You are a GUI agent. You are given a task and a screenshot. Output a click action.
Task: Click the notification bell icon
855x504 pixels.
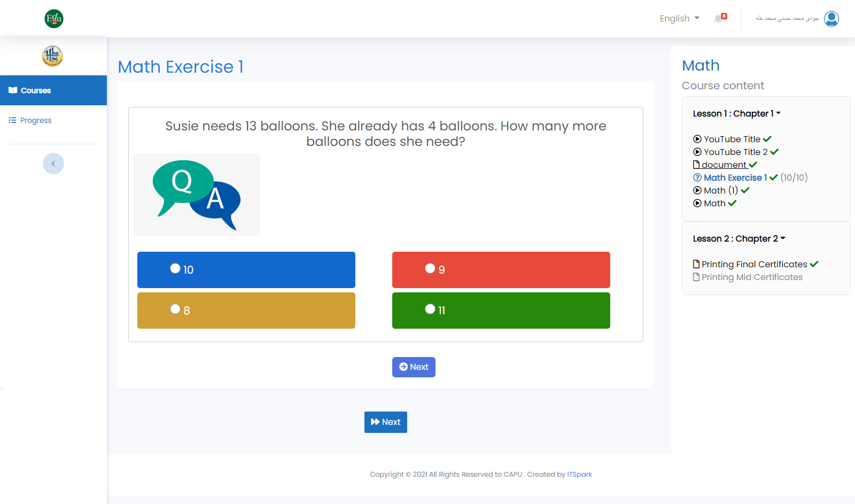tap(719, 19)
